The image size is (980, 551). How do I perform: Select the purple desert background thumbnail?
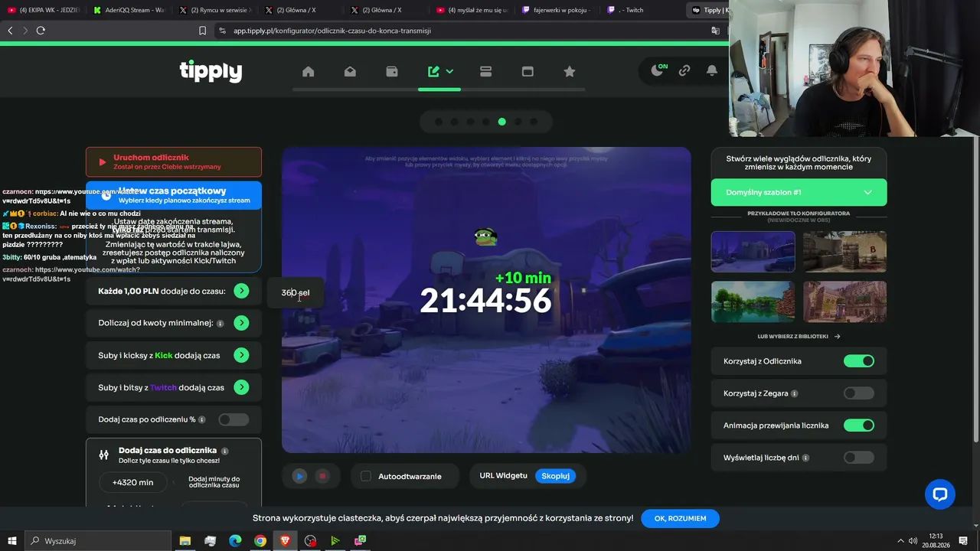[753, 252]
